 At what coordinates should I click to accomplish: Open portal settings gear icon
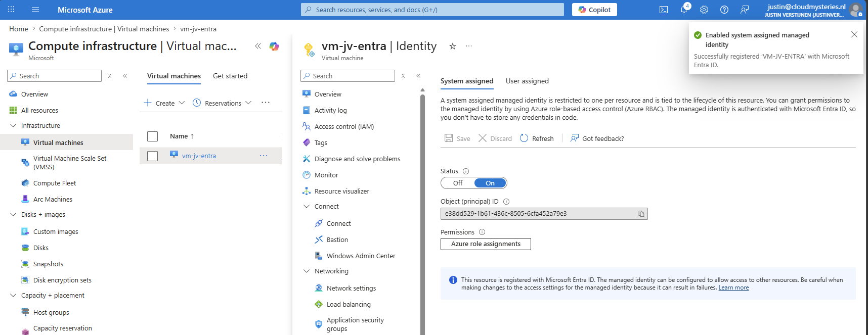point(704,10)
